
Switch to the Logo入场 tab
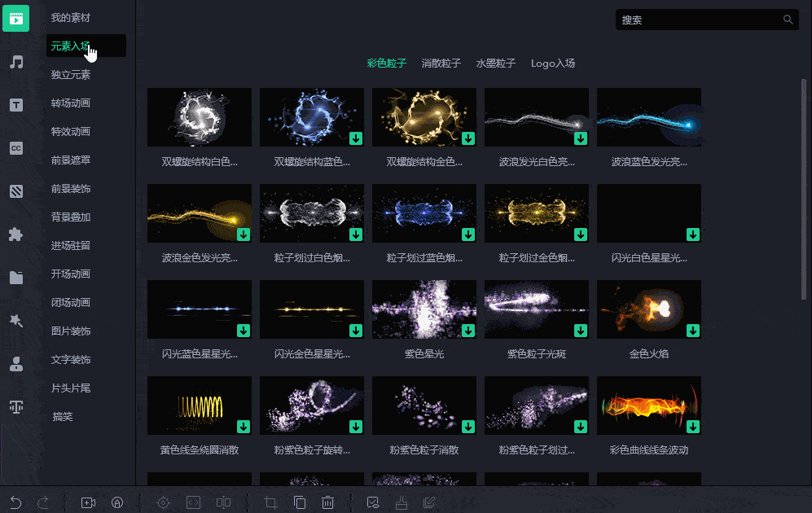pyautogui.click(x=553, y=64)
